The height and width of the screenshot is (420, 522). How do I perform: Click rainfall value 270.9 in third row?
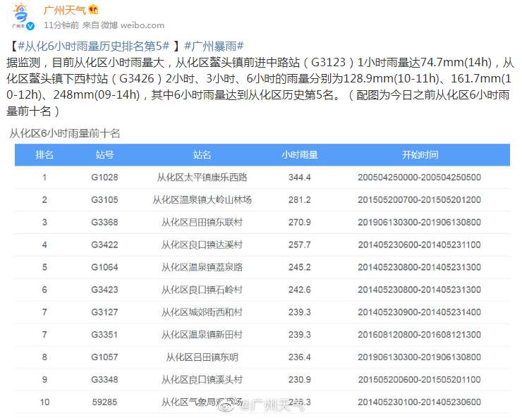299,223
